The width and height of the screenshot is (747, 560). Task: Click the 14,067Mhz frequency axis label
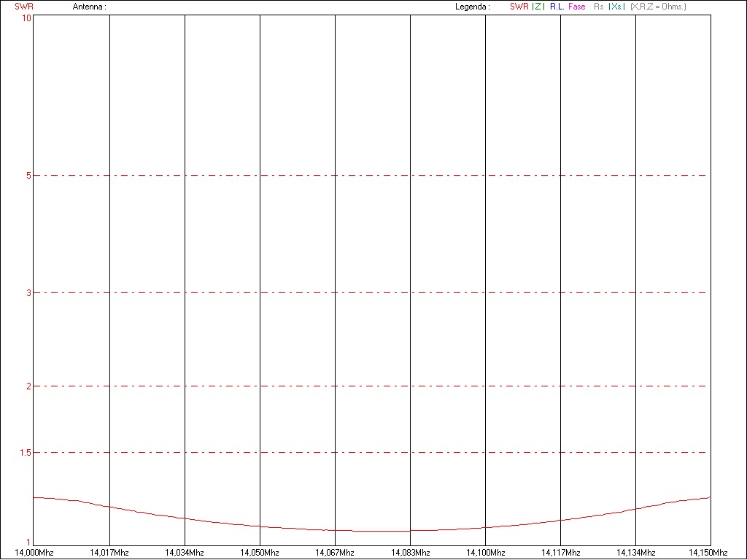[x=335, y=553]
